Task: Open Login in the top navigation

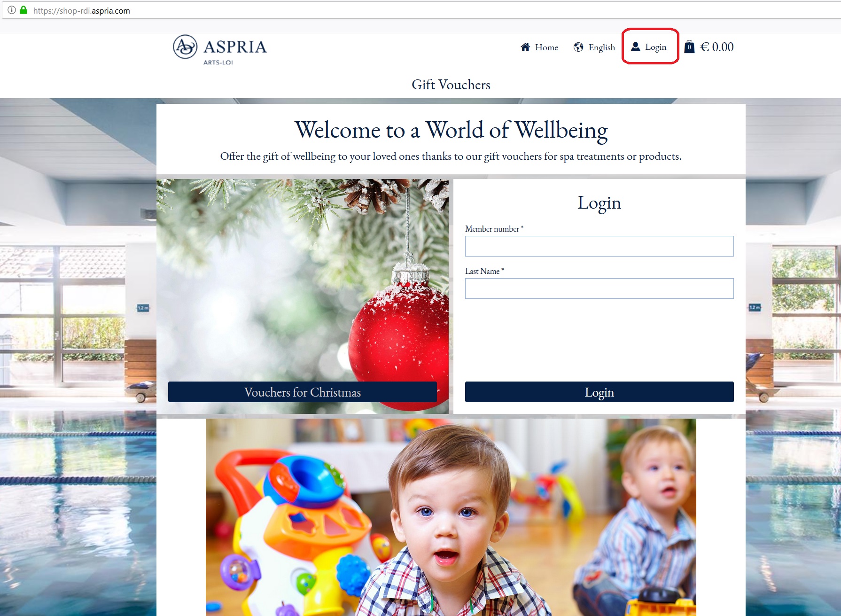Action: tap(649, 47)
